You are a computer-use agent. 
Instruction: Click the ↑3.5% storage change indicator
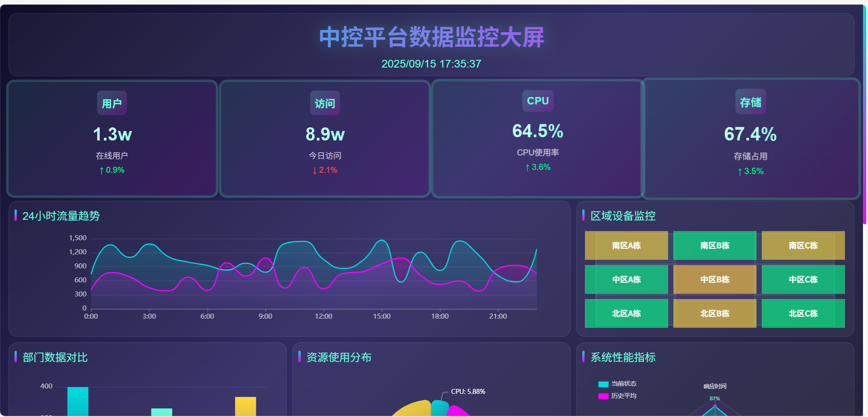pyautogui.click(x=751, y=171)
